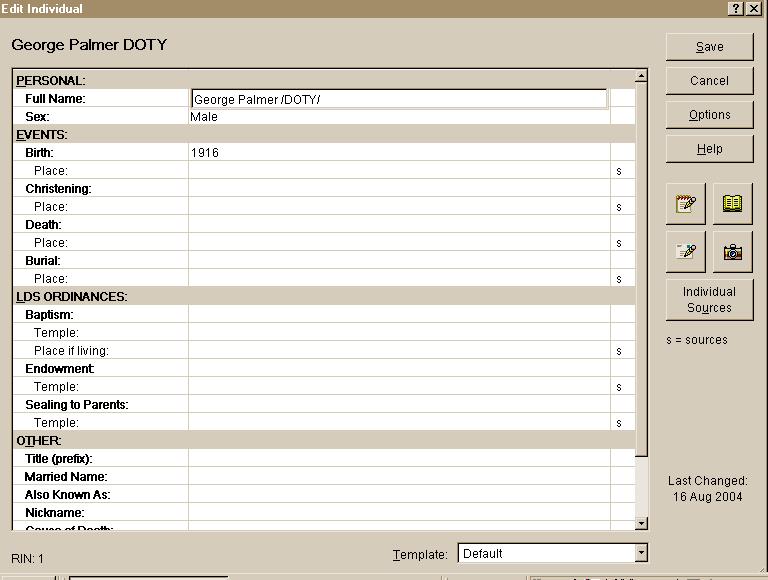Viewport: 768px width, 580px height.
Task: Click the Burial date field
Action: click(399, 261)
